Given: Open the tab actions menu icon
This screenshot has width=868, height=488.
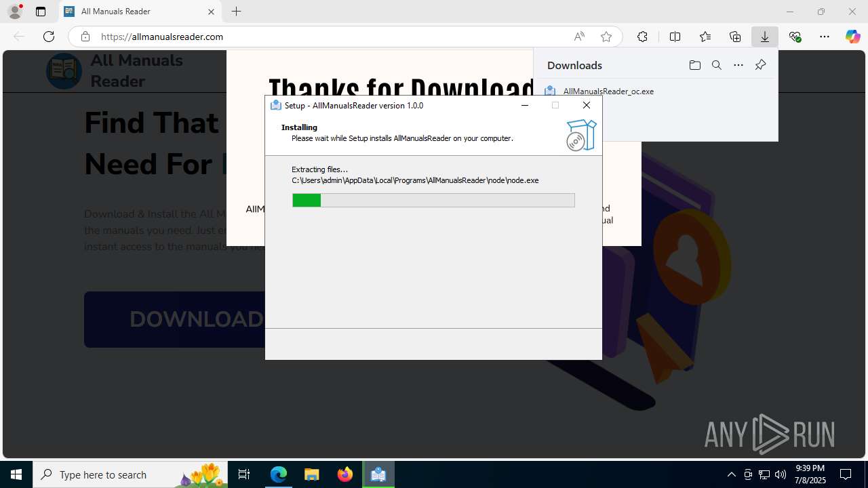Looking at the screenshot, I should tap(41, 12).
